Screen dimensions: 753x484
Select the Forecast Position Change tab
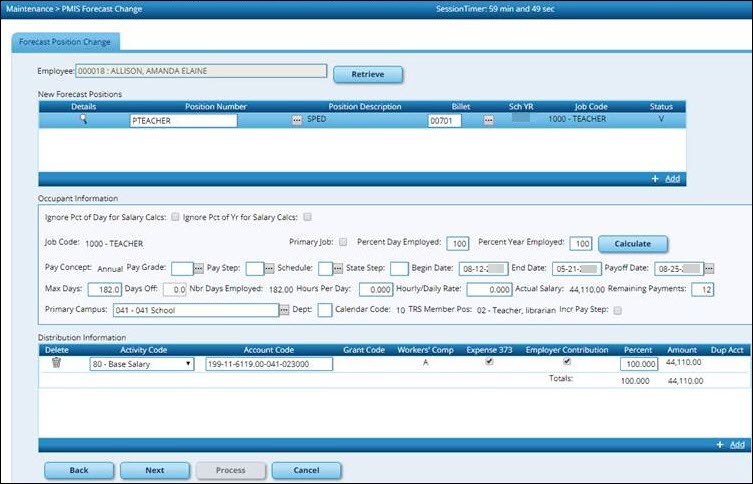66,41
